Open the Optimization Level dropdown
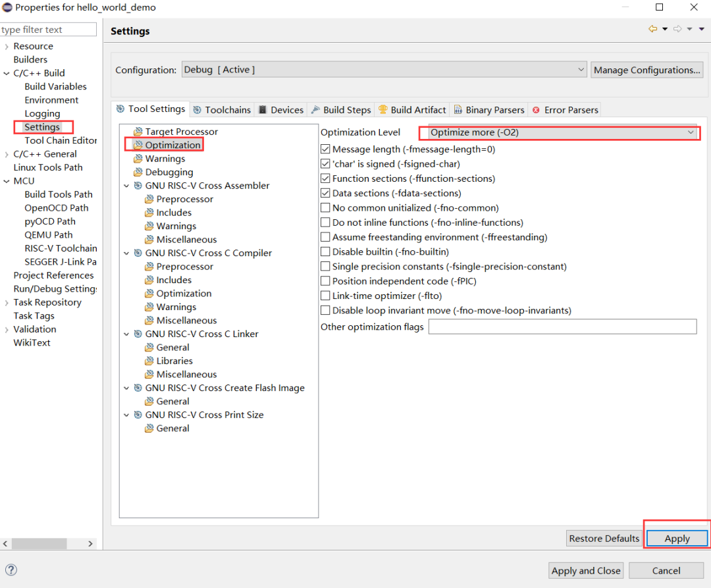Viewport: 711px width, 588px height. pyautogui.click(x=562, y=132)
